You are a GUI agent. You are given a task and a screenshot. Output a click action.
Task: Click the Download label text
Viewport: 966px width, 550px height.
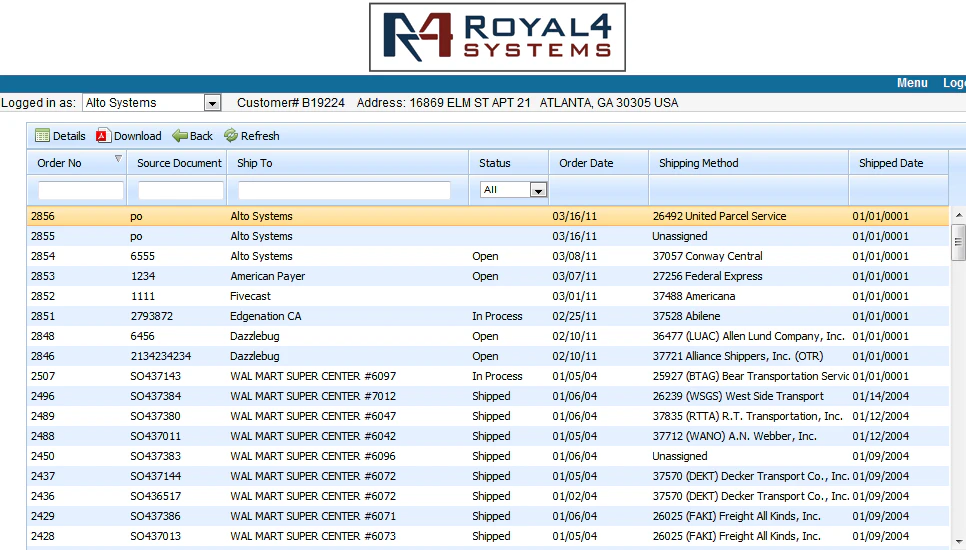point(137,136)
